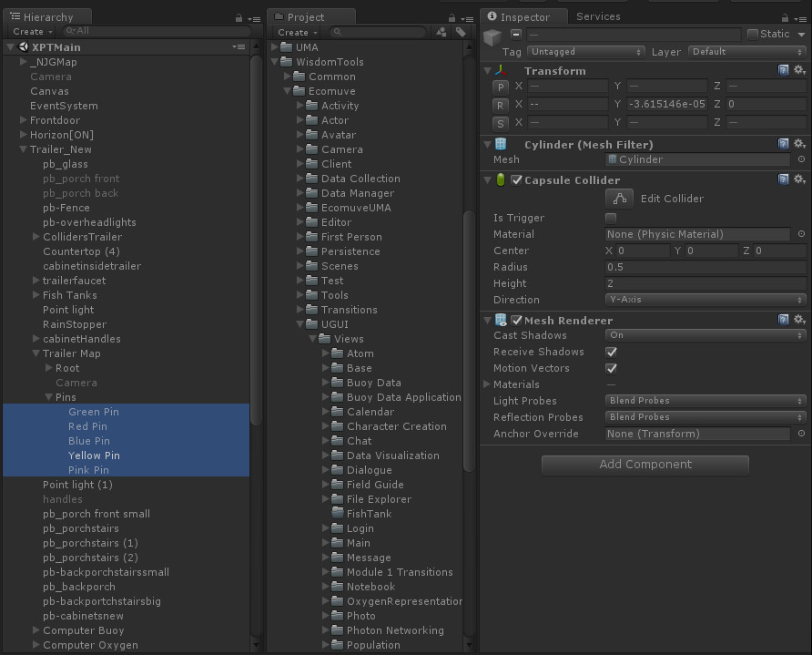Switch to the Hierarchy tab
This screenshot has width=812, height=655.
pos(47,17)
